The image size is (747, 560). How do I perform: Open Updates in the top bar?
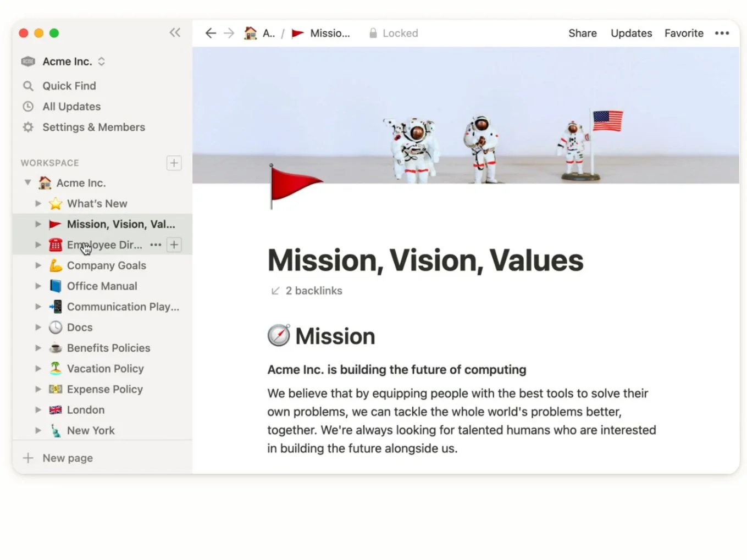(631, 33)
